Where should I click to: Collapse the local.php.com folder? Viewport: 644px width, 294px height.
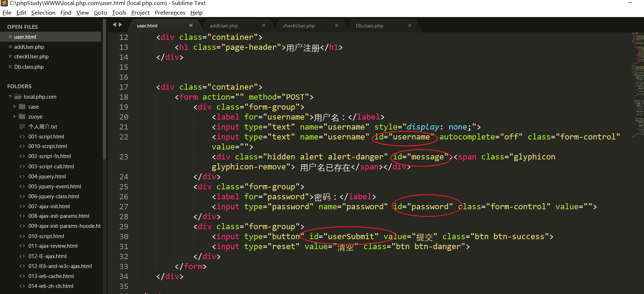(x=10, y=96)
